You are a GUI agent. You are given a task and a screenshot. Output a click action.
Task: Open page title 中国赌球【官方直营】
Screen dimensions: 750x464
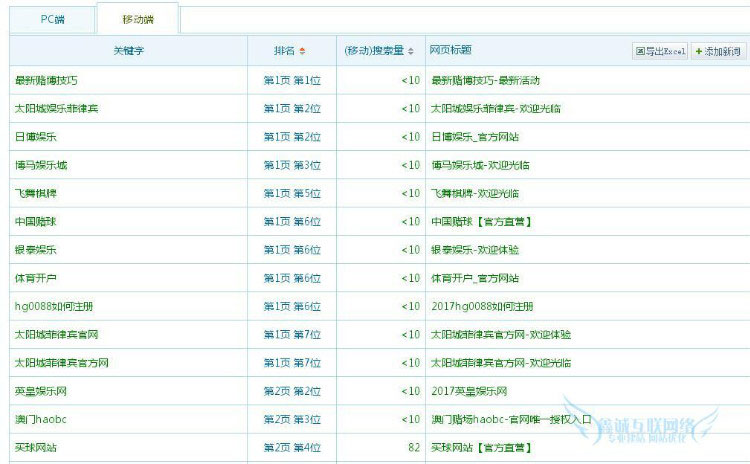tap(478, 222)
